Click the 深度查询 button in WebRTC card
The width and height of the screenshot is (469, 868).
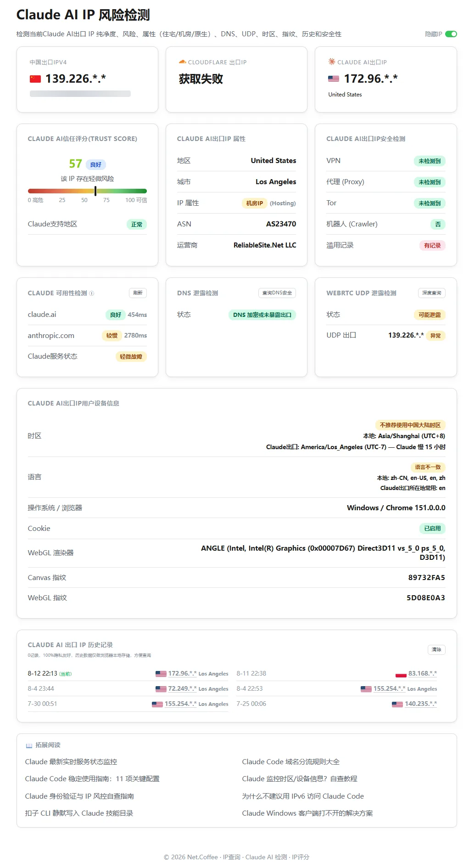431,293
